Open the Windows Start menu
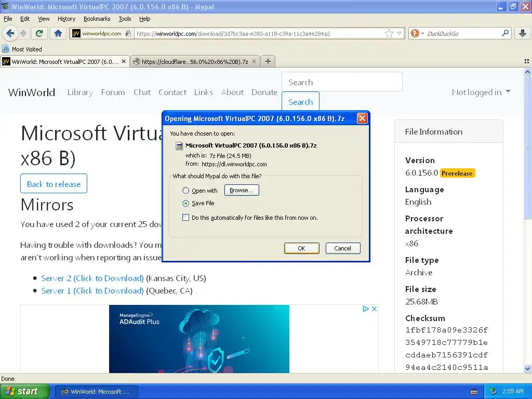532x399 pixels. point(24,391)
